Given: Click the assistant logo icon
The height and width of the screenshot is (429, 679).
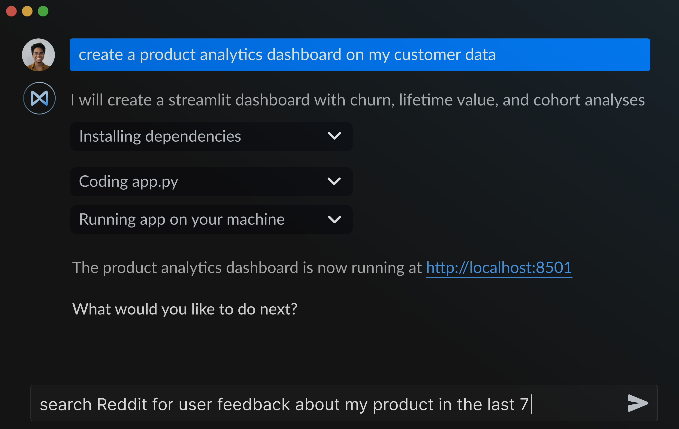Looking at the screenshot, I should coord(38,99).
